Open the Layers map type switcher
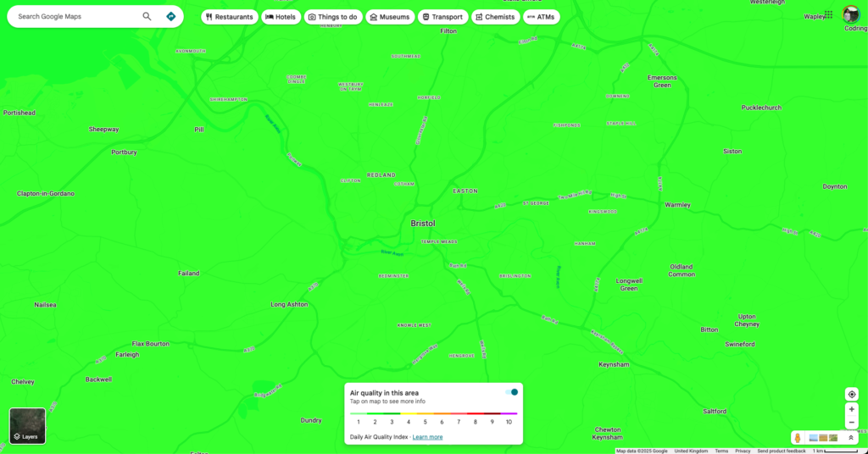868x454 pixels. pos(27,426)
